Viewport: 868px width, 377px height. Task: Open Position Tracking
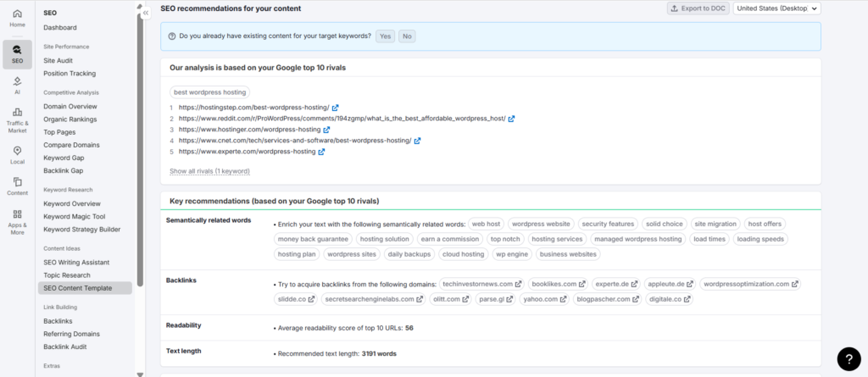pyautogui.click(x=70, y=73)
